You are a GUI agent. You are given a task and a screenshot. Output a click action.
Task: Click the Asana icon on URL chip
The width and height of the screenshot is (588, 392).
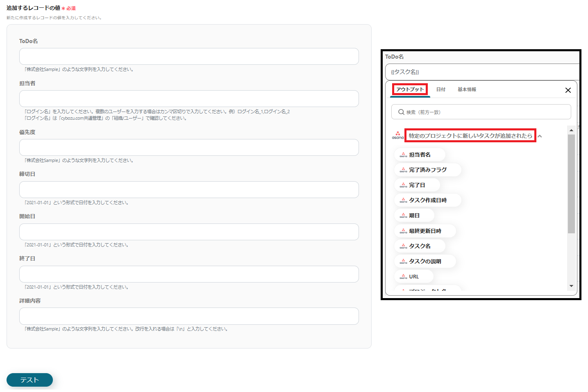[403, 276]
